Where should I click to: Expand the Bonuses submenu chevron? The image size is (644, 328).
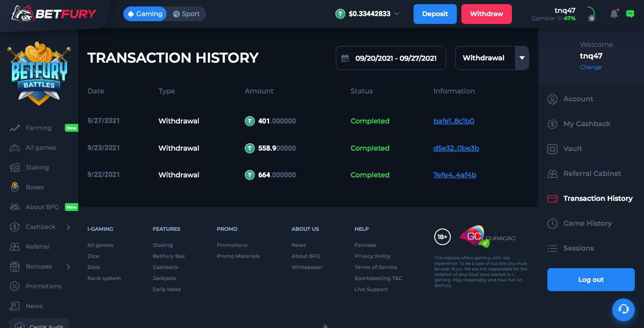[x=69, y=267]
